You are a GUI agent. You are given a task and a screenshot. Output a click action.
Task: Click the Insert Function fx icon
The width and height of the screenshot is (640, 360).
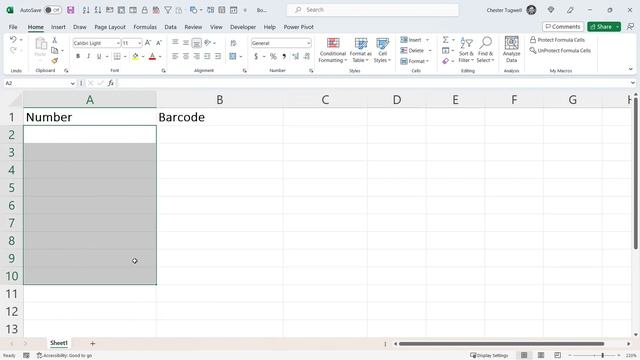point(111,83)
